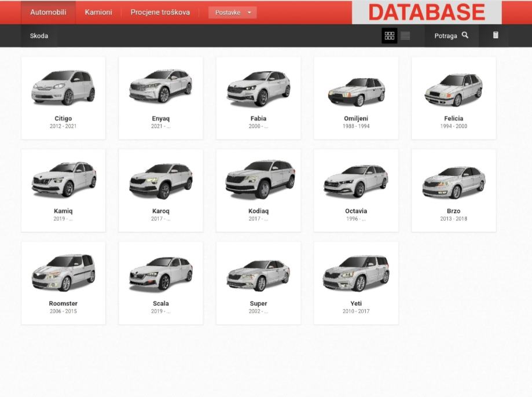Click the Kodiaq model name
Screen dimensions: 532x397
tap(259, 211)
